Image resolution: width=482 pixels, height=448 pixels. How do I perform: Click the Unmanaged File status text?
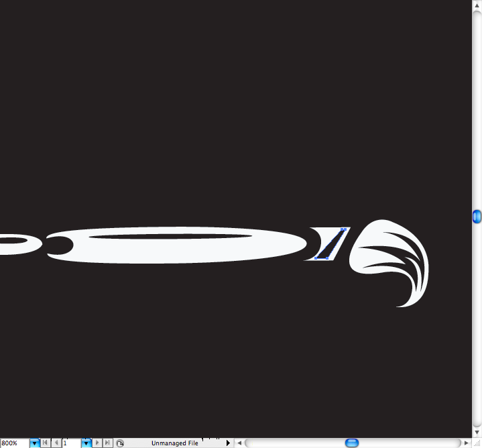tap(174, 443)
